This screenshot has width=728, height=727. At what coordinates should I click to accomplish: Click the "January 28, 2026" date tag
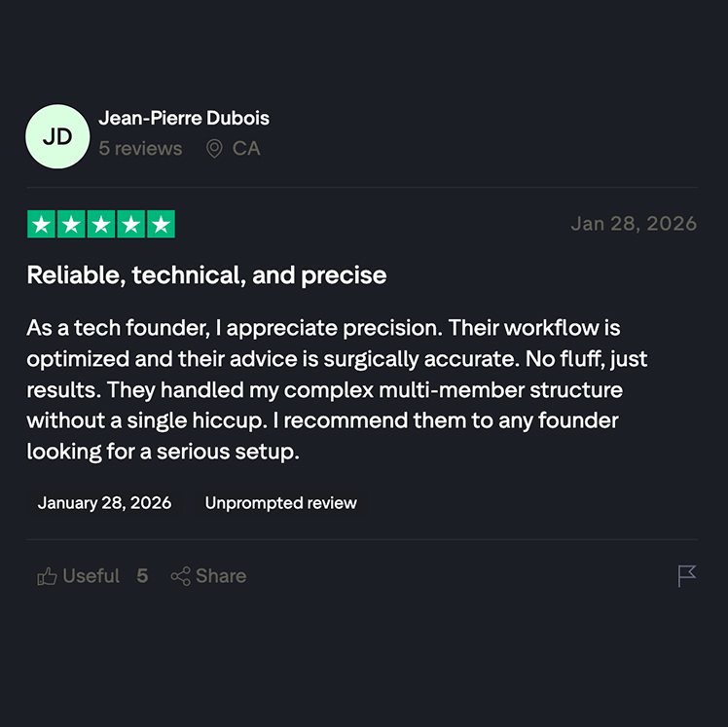click(x=104, y=503)
